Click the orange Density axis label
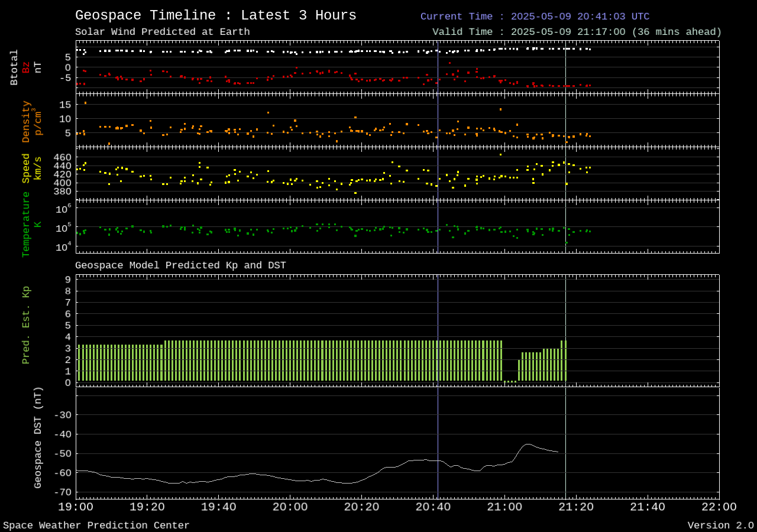757x532 pixels. click(26, 121)
